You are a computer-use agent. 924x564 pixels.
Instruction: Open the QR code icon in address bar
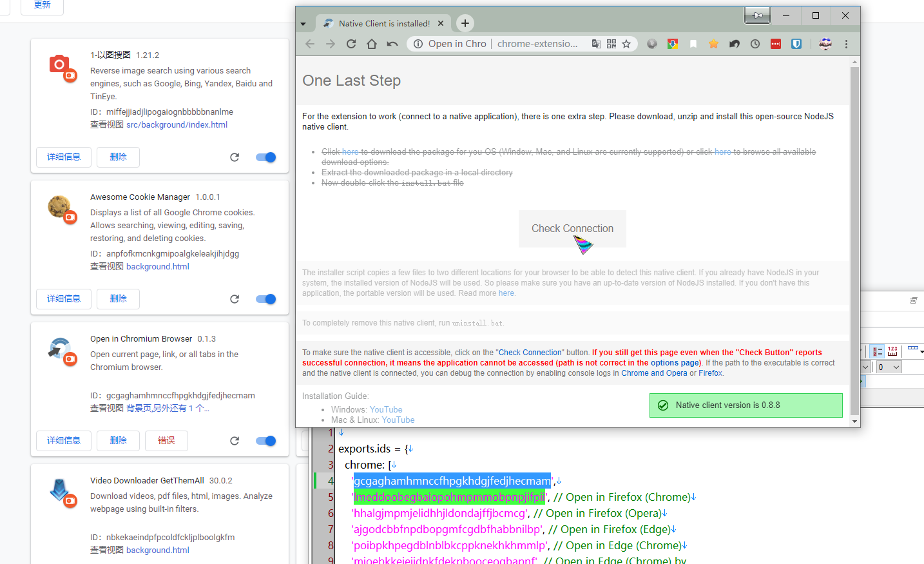coord(611,44)
